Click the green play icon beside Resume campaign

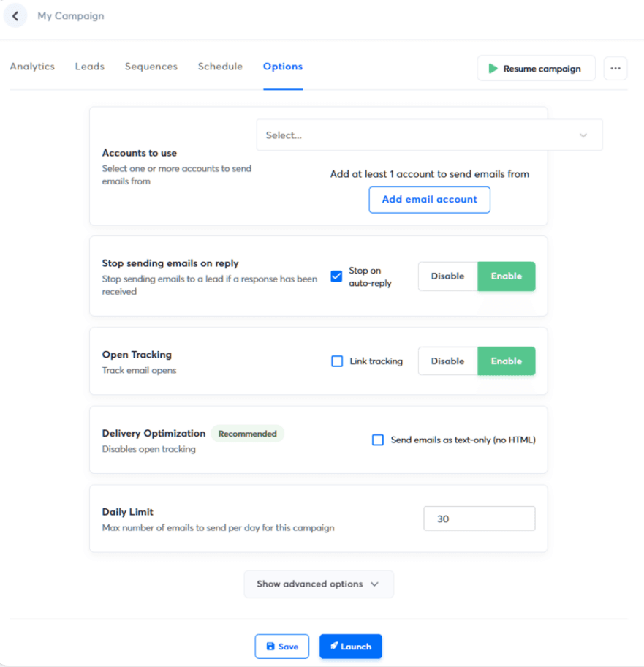[x=493, y=68]
